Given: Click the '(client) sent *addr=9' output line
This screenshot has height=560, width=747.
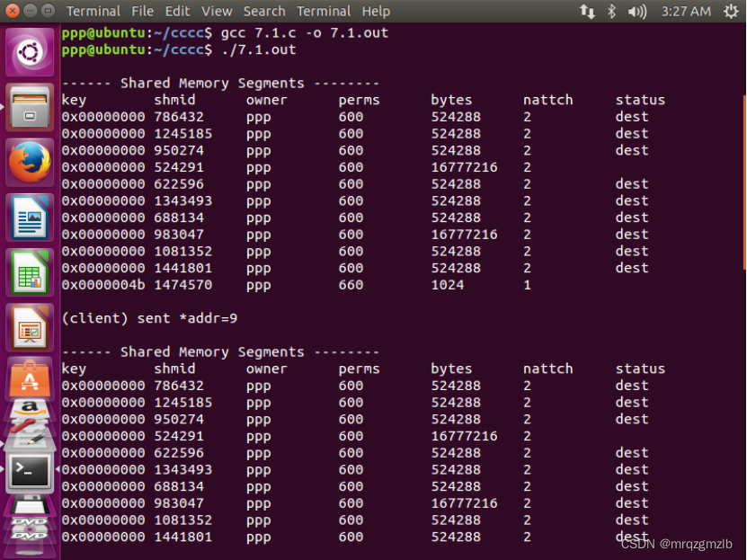Looking at the screenshot, I should (149, 318).
